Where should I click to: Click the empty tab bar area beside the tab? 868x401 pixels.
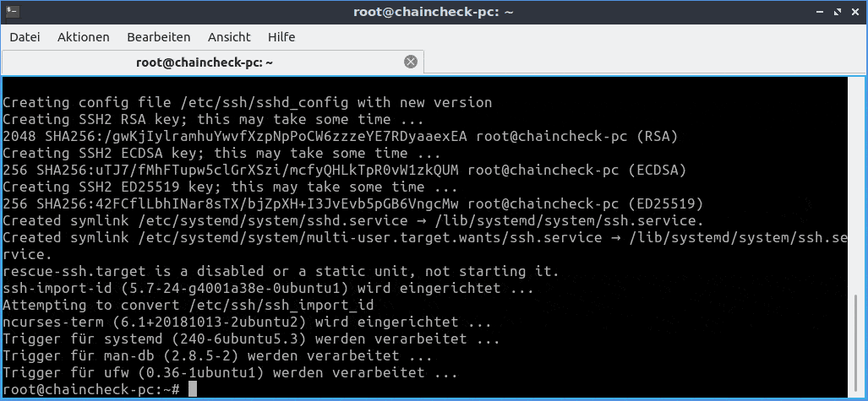pos(644,62)
